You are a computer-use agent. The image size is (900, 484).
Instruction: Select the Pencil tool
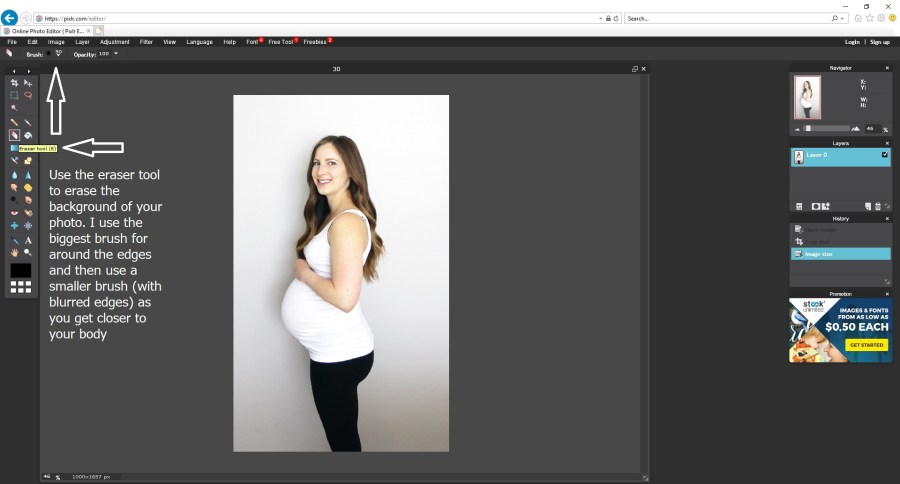click(x=14, y=122)
